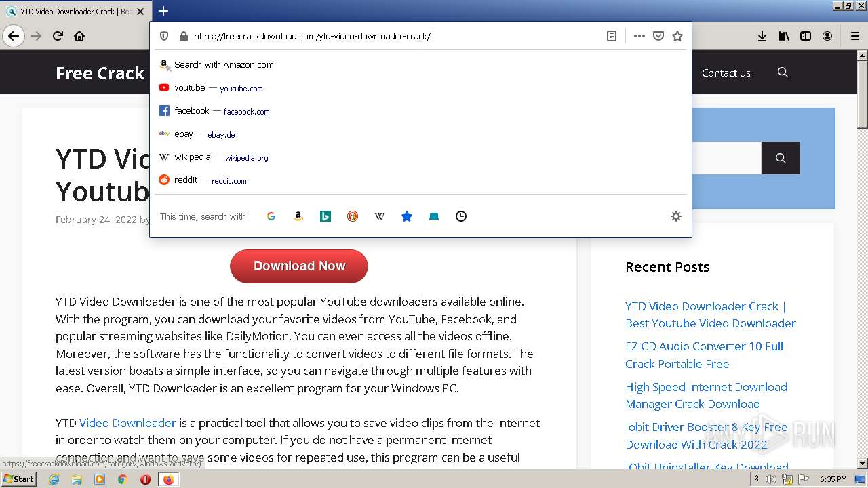Open page actions three-dot menu
The height and width of the screenshot is (488, 868).
click(x=639, y=36)
